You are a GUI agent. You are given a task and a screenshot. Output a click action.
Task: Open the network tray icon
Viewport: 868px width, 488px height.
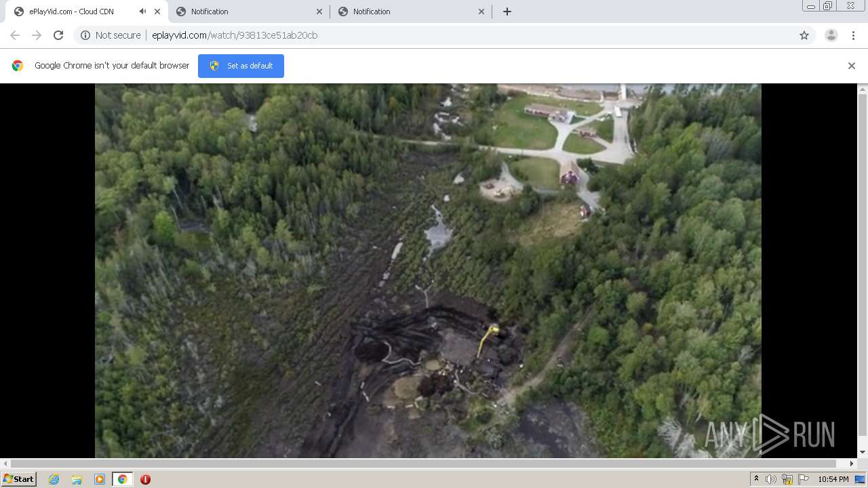(x=787, y=479)
